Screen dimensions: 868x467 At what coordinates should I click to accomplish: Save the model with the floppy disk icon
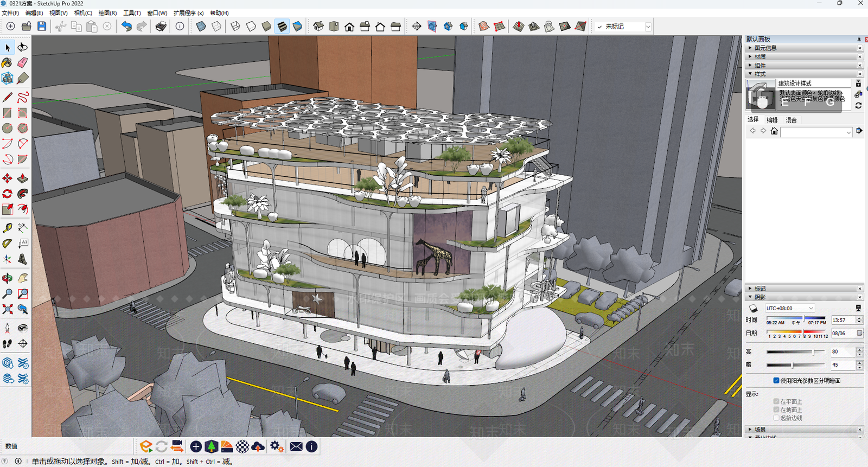click(42, 26)
